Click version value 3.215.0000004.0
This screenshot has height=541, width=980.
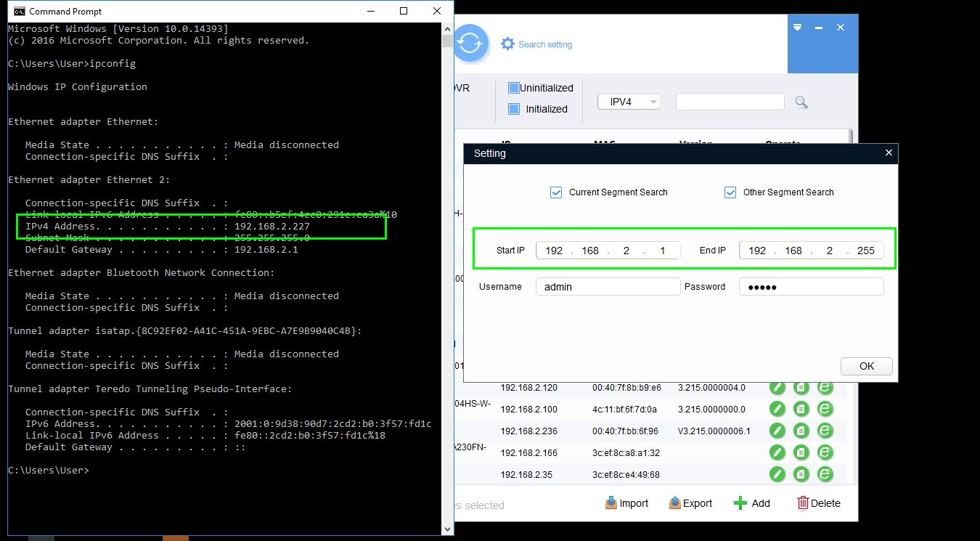tap(711, 388)
